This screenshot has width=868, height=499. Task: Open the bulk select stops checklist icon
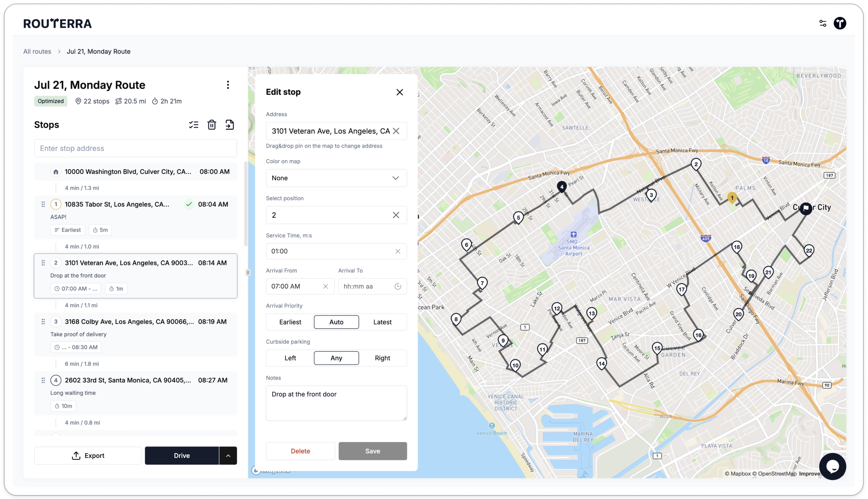(x=194, y=125)
